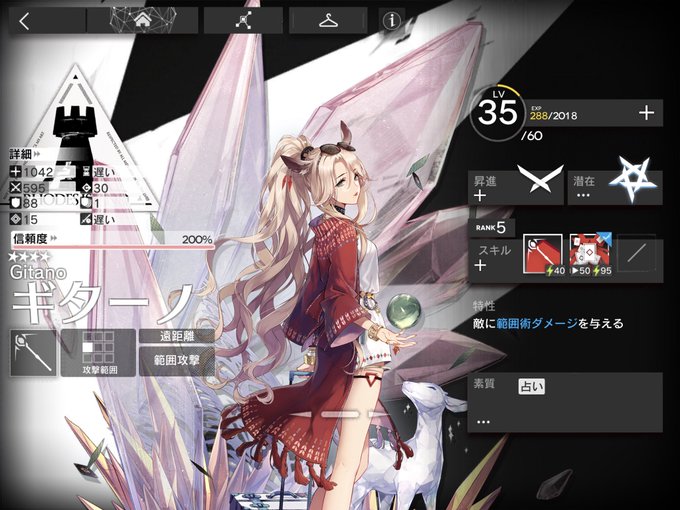The height and width of the screenshot is (510, 680).
Task: Tap the EXP 288/2018 readout
Action: pyautogui.click(x=553, y=116)
